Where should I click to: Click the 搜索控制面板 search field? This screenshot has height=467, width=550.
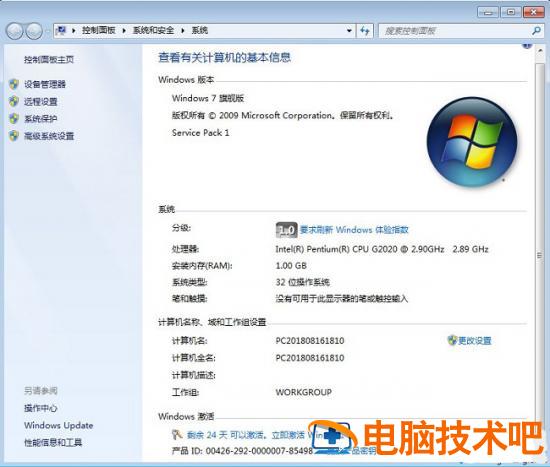pyautogui.click(x=455, y=31)
